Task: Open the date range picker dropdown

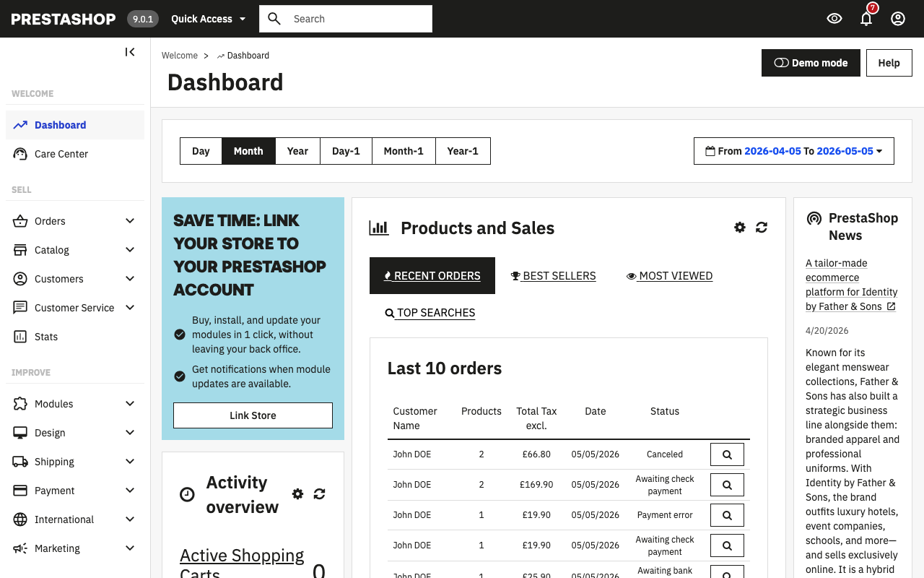Action: 794,151
